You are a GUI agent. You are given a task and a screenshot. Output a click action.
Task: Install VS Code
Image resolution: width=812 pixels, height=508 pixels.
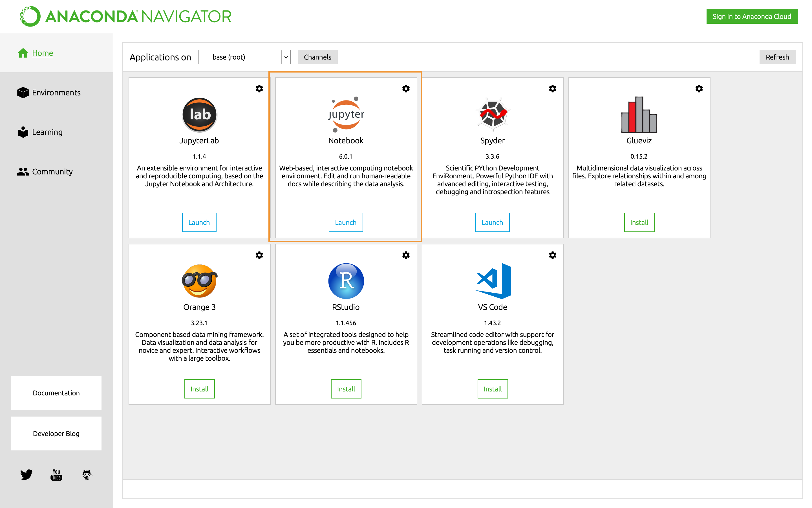(x=493, y=389)
